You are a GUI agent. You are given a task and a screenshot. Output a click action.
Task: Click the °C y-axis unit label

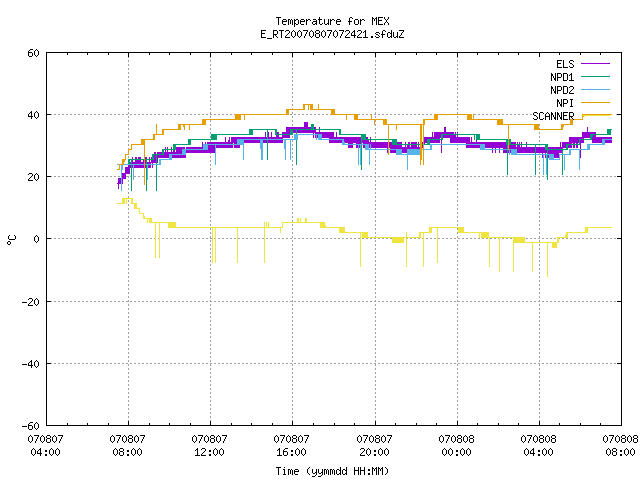click(11, 240)
